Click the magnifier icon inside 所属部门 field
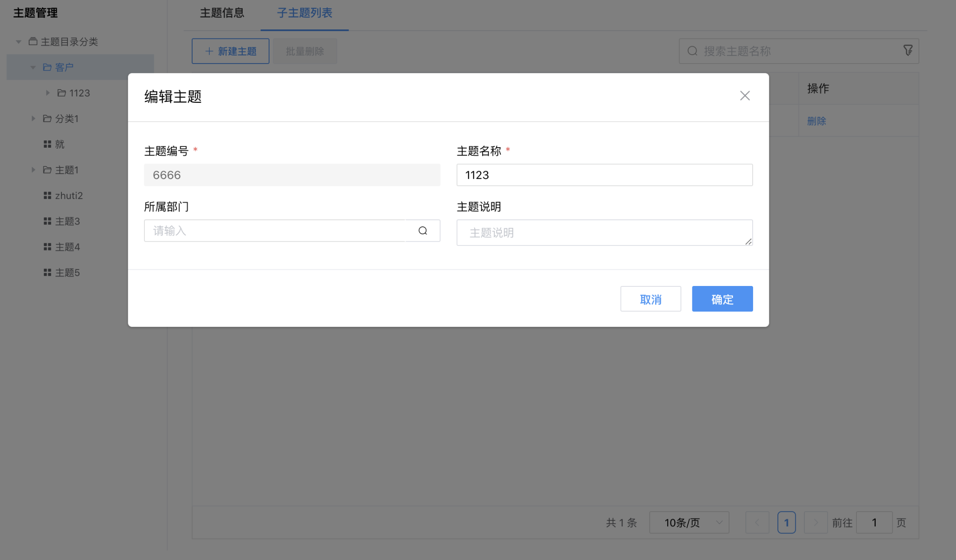Viewport: 956px width, 560px height. [x=422, y=230]
